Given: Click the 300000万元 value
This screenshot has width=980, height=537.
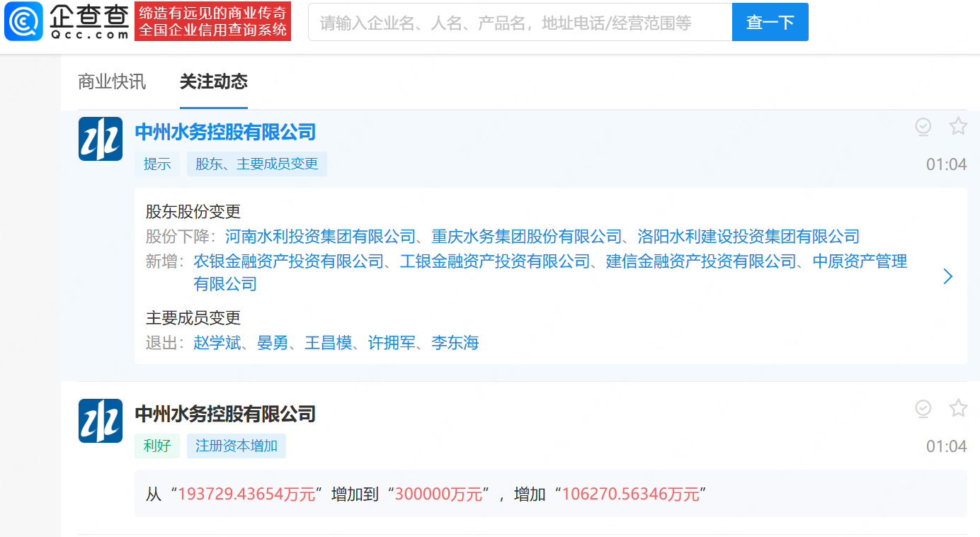Looking at the screenshot, I should (x=439, y=494).
